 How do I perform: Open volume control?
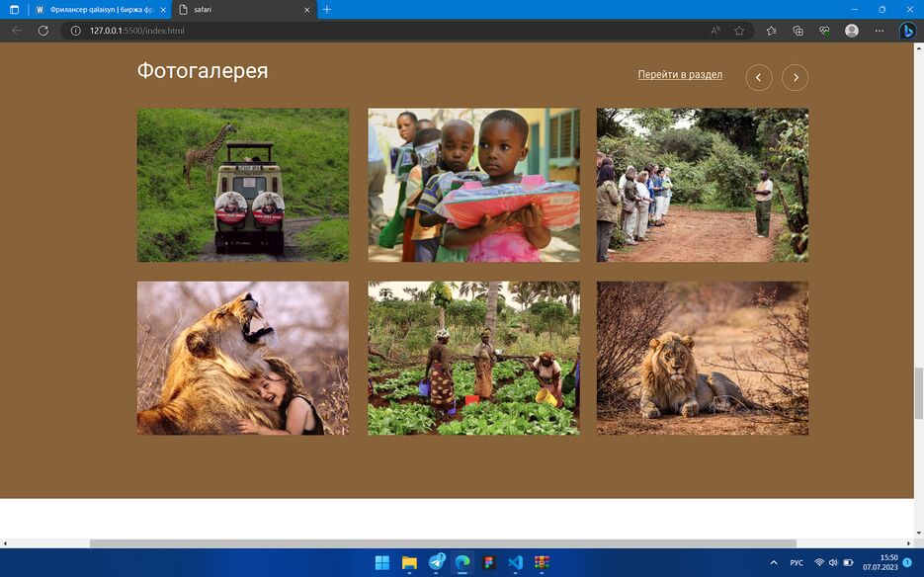coord(833,563)
